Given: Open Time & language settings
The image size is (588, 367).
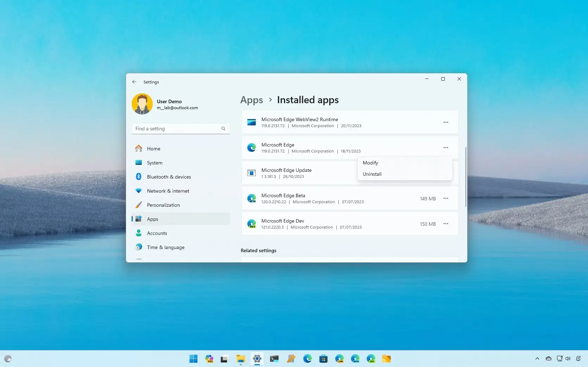Looking at the screenshot, I should click(181, 247).
